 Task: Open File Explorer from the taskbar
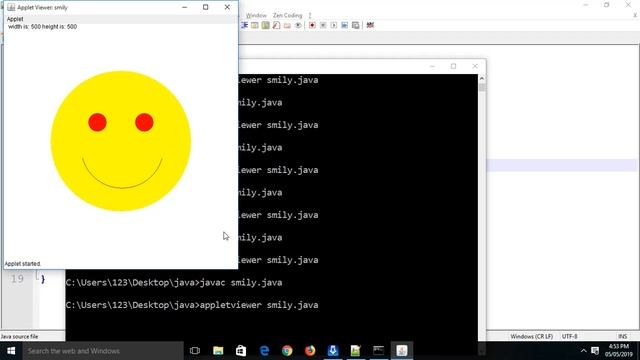(218, 351)
